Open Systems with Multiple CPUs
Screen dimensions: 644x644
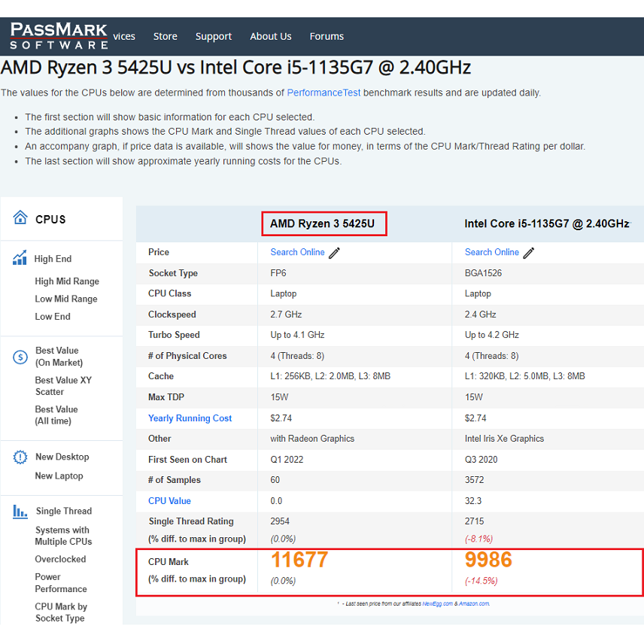coord(63,536)
